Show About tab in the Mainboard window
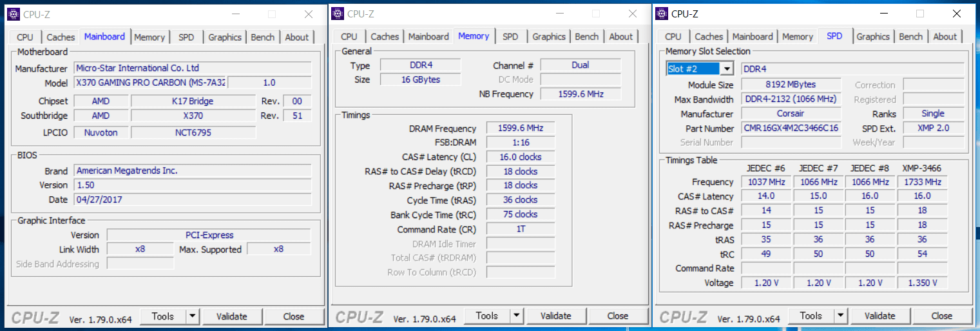980x331 pixels. tap(297, 37)
